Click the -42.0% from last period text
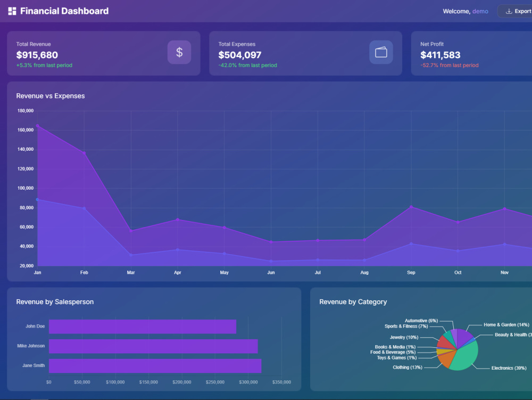 click(x=248, y=65)
